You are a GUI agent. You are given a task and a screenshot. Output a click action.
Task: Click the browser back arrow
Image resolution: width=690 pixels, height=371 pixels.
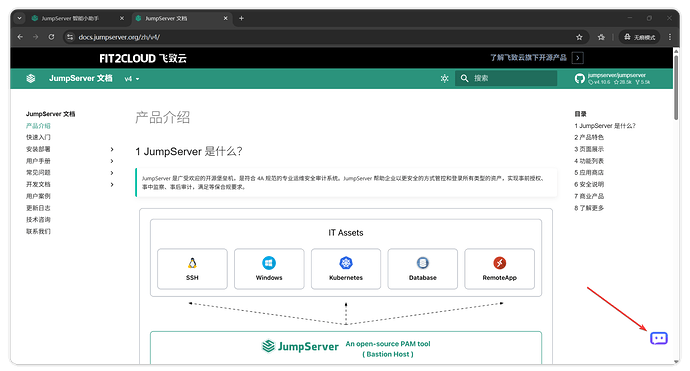(20, 37)
